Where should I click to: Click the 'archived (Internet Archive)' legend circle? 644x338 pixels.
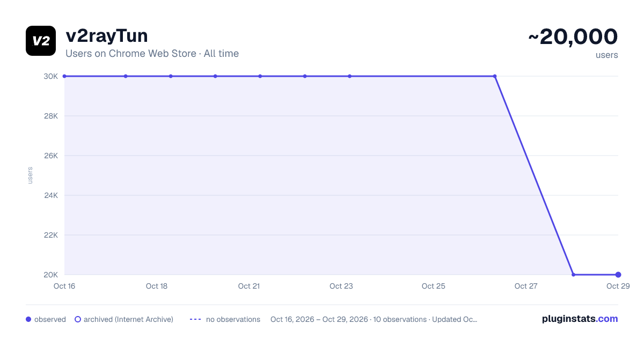coord(78,319)
